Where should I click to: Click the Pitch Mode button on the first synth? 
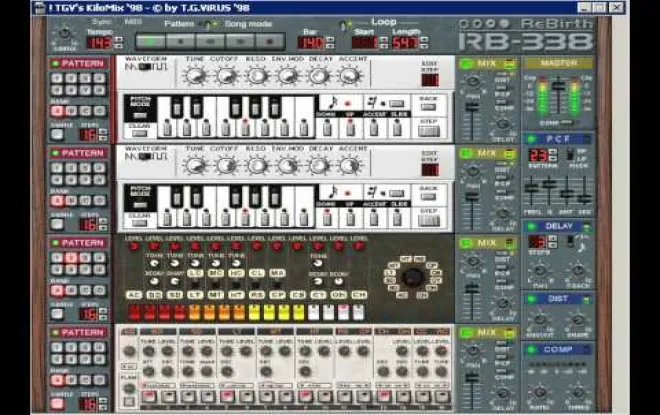click(x=140, y=115)
